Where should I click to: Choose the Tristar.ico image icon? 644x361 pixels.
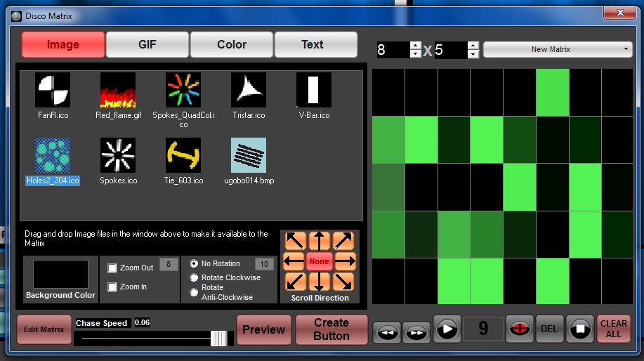click(x=249, y=90)
